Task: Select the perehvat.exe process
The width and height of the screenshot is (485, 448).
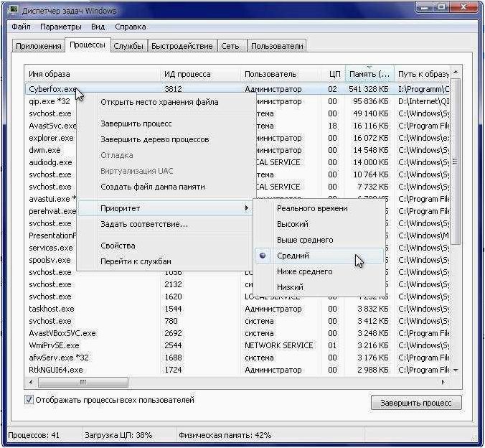Action: (52, 211)
